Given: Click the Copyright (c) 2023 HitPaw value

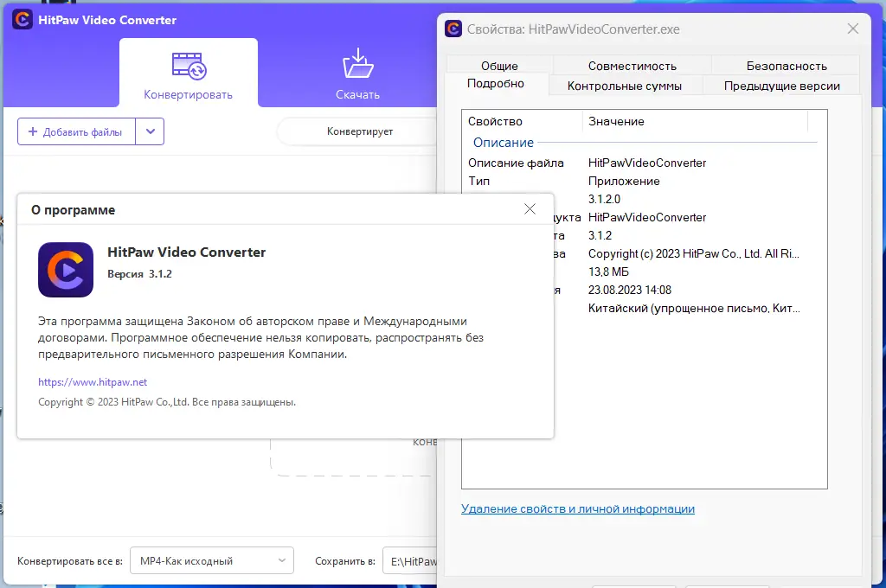Looking at the screenshot, I should pos(693,253).
